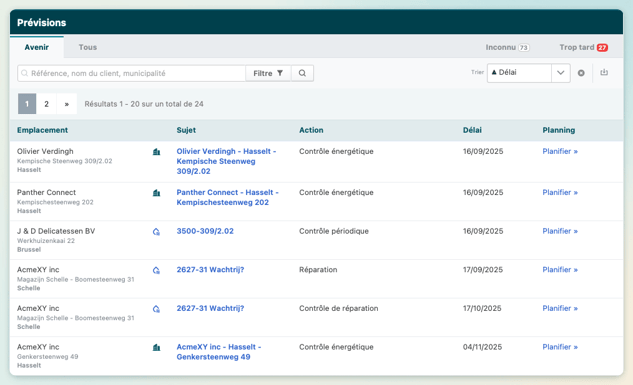Click the Planning column header
Viewport: 633px width, 385px height.
coord(559,130)
